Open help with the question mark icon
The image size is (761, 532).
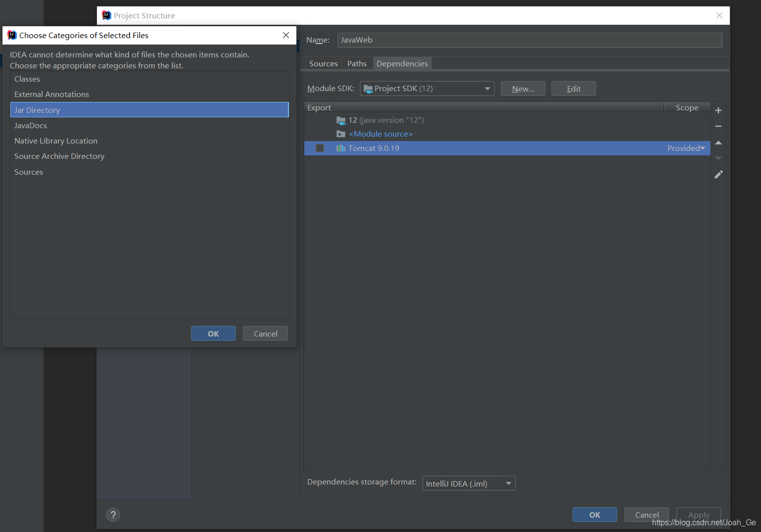113,515
